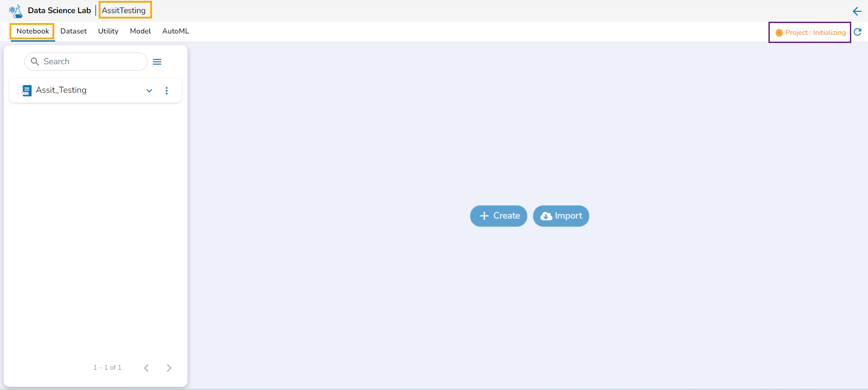This screenshot has height=390, width=868.
Task: Select the Model tab
Action: 140,31
